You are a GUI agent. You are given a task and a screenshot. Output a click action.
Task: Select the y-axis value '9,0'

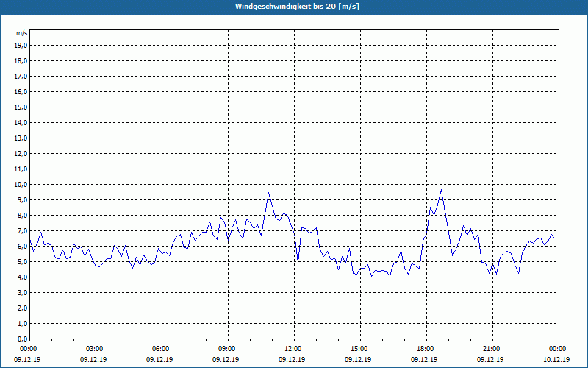22,199
